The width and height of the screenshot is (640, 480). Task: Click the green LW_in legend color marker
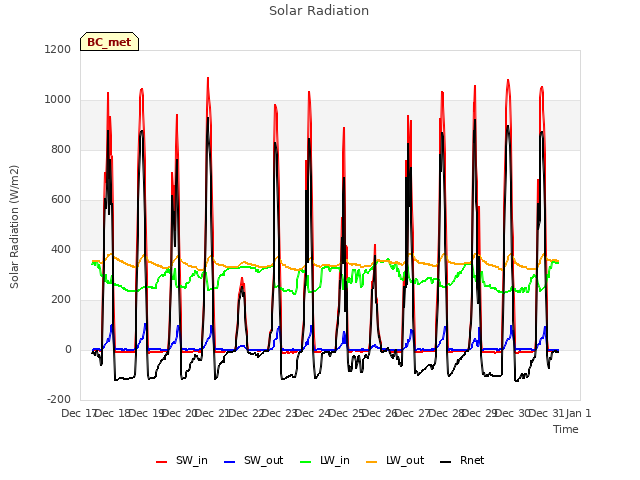[x=306, y=462]
